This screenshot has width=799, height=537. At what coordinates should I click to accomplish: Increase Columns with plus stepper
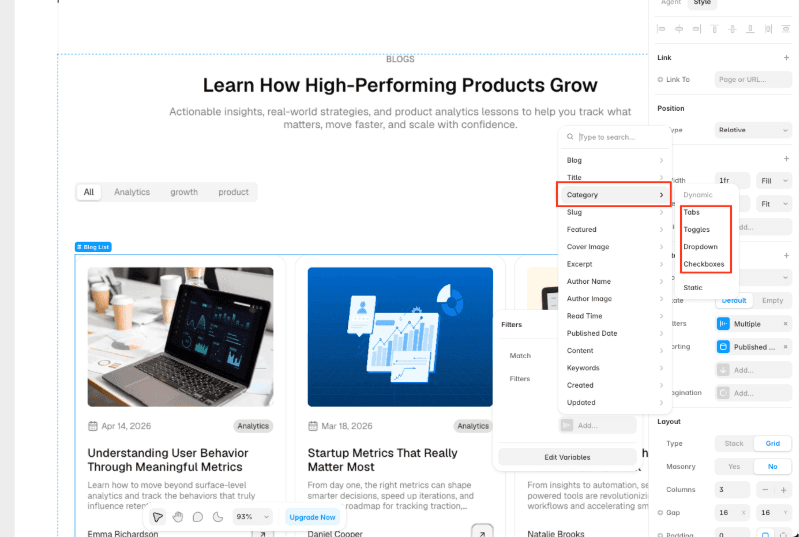(x=783, y=490)
